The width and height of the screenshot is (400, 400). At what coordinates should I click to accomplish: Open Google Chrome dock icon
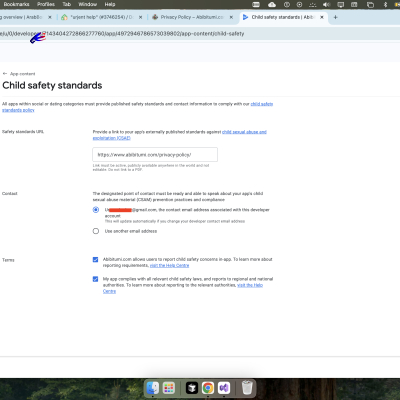(x=208, y=388)
